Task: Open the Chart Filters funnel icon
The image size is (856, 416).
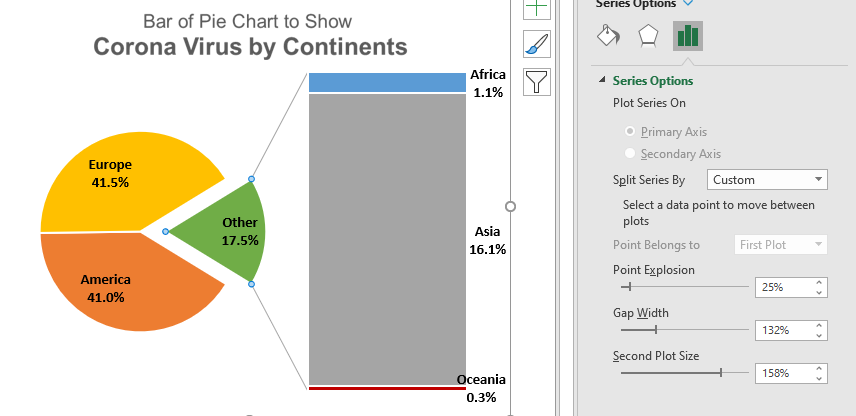Action: (x=537, y=80)
